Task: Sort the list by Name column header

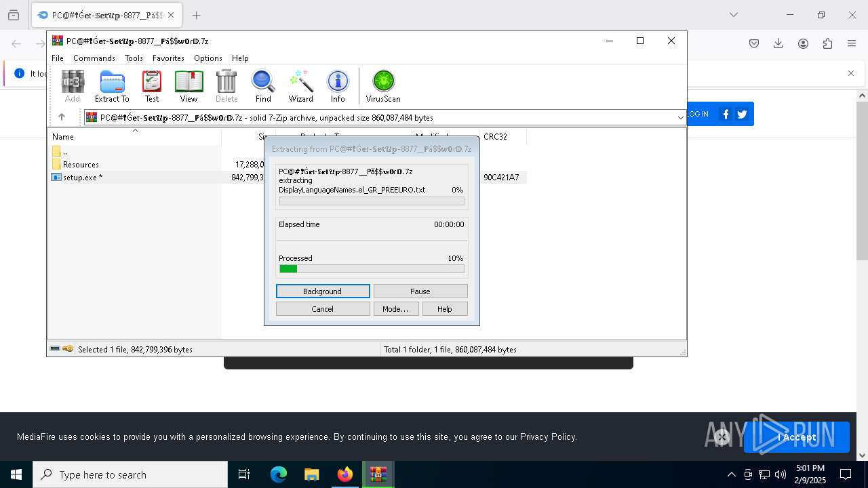Action: [x=136, y=137]
